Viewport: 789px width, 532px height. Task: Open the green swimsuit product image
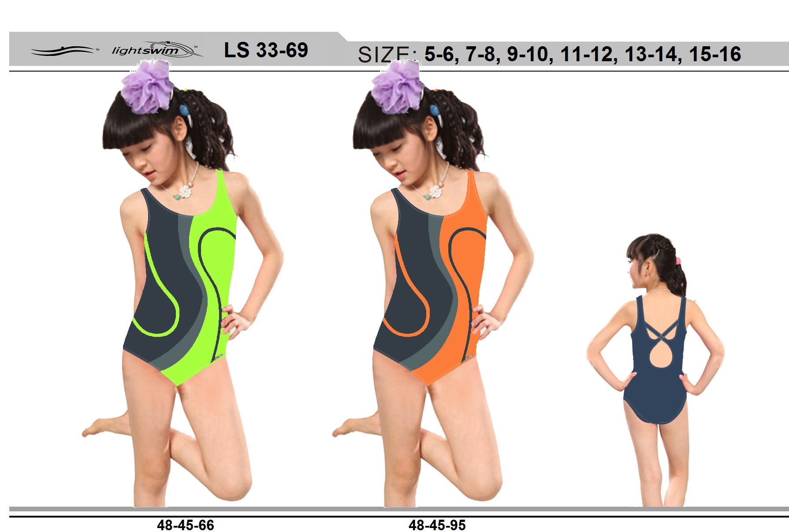pos(181,286)
